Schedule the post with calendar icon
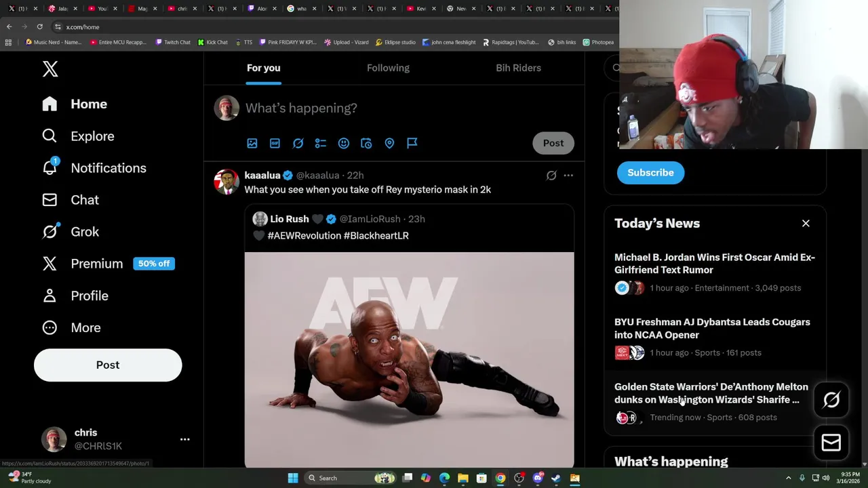 coord(366,143)
